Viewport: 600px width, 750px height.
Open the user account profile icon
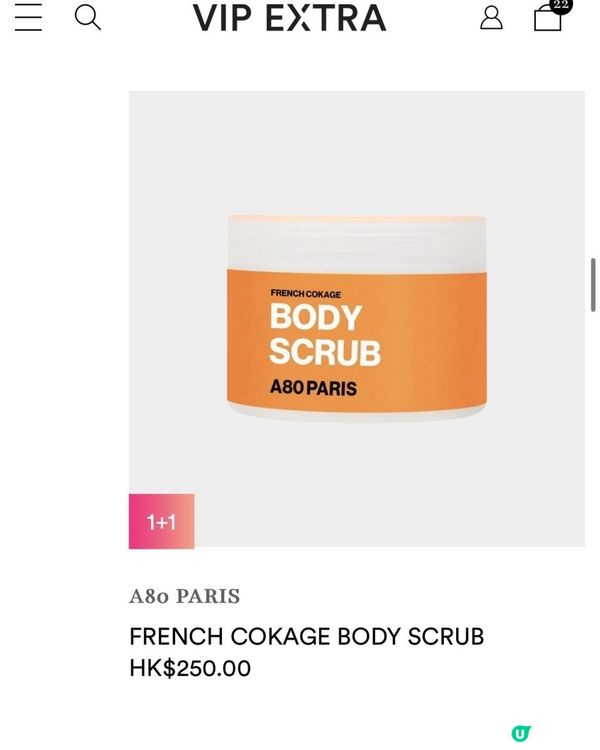coord(491,18)
